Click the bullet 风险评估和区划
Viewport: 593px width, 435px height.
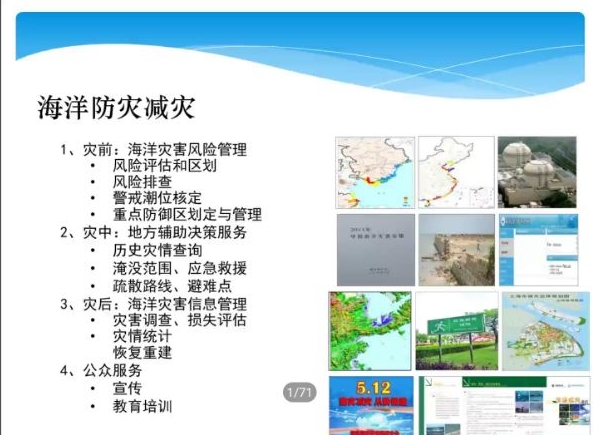coord(165,166)
